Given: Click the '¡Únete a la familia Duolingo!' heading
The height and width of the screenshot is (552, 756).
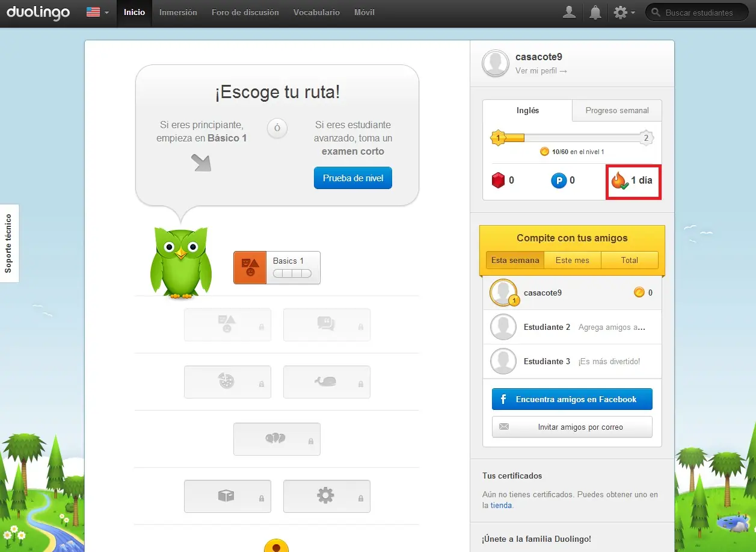Looking at the screenshot, I should [536, 539].
